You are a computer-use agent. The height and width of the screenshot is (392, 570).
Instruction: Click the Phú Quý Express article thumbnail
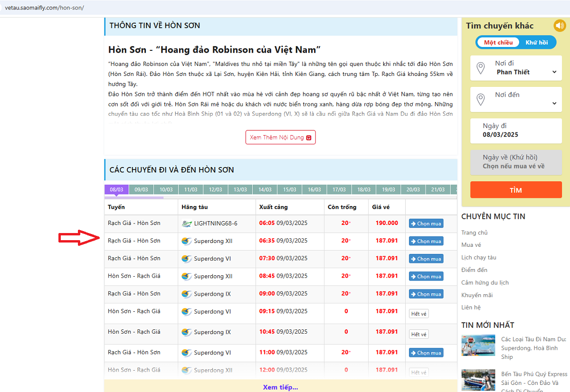(x=478, y=381)
